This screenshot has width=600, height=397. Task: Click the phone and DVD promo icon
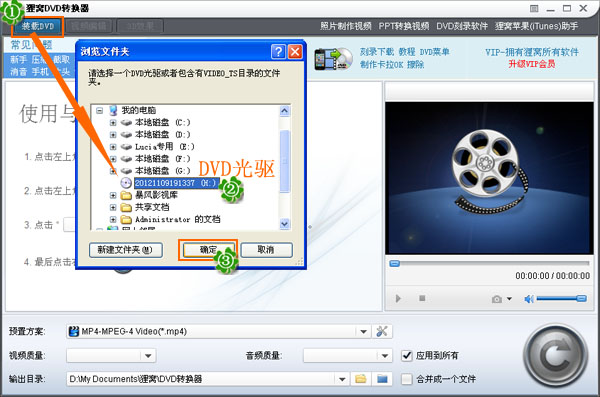point(333,59)
